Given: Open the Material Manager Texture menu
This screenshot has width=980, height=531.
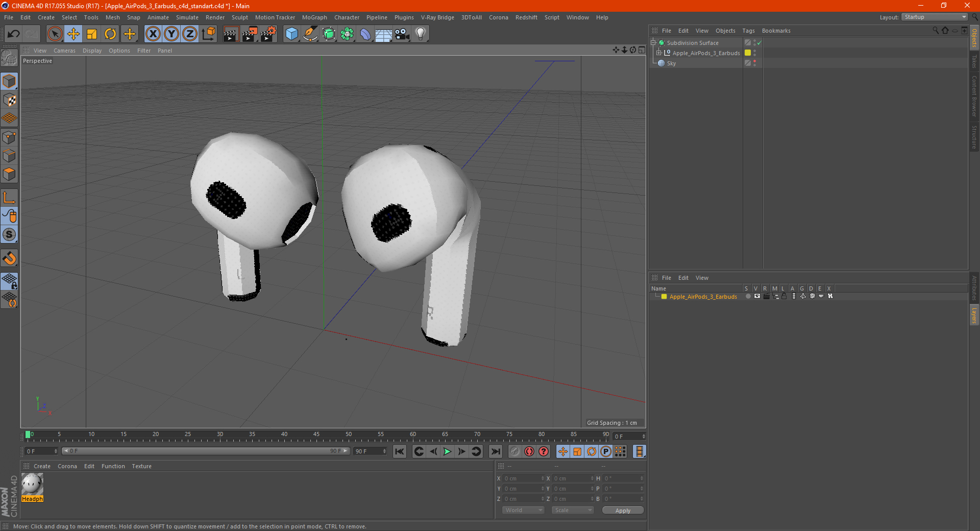Looking at the screenshot, I should tap(141, 466).
